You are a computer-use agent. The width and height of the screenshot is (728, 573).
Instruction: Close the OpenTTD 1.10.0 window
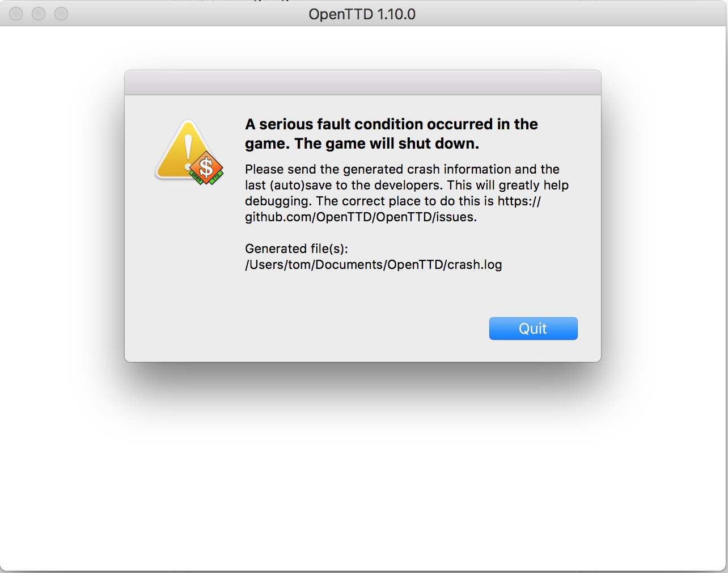[x=16, y=14]
